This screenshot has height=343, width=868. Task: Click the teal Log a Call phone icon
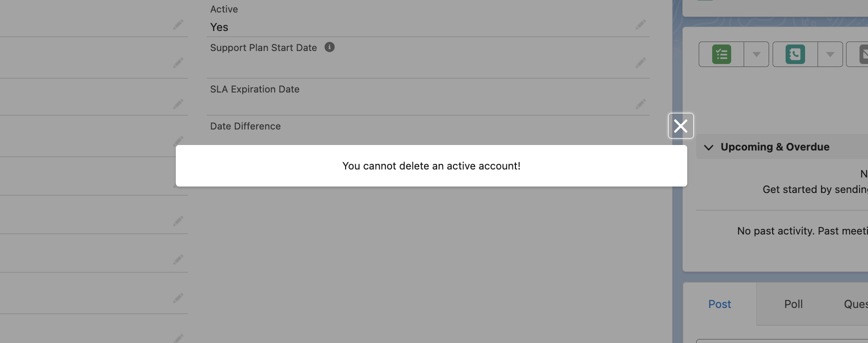pyautogui.click(x=795, y=54)
